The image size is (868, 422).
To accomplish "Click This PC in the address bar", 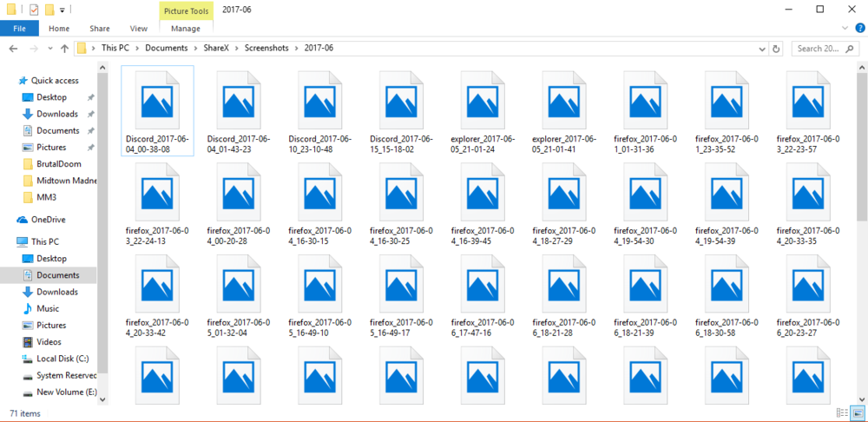I will (115, 48).
